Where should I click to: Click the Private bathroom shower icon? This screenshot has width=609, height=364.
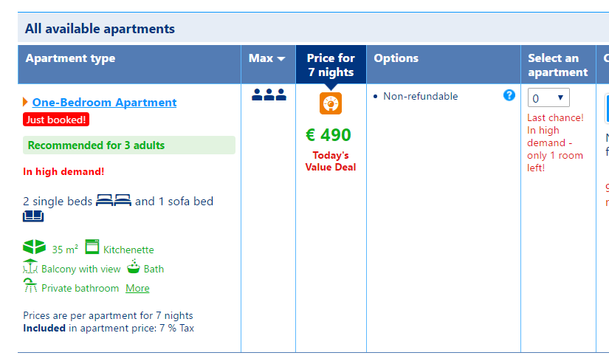pos(30,286)
